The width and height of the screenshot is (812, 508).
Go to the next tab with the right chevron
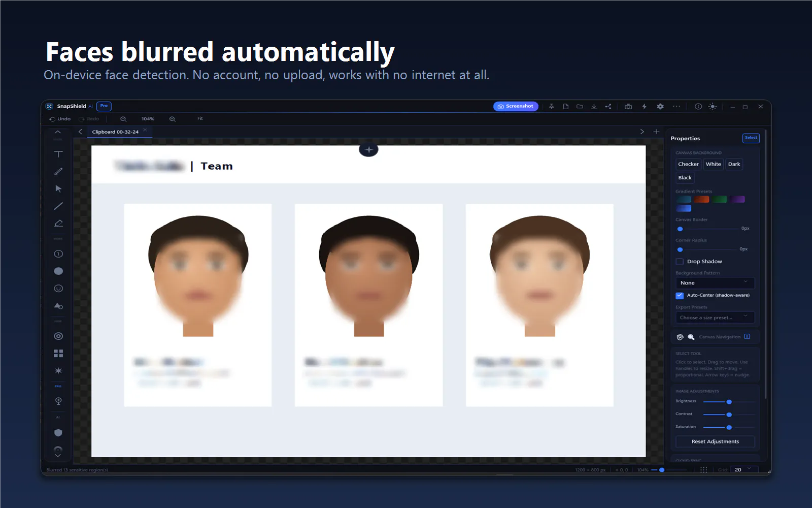pyautogui.click(x=642, y=132)
